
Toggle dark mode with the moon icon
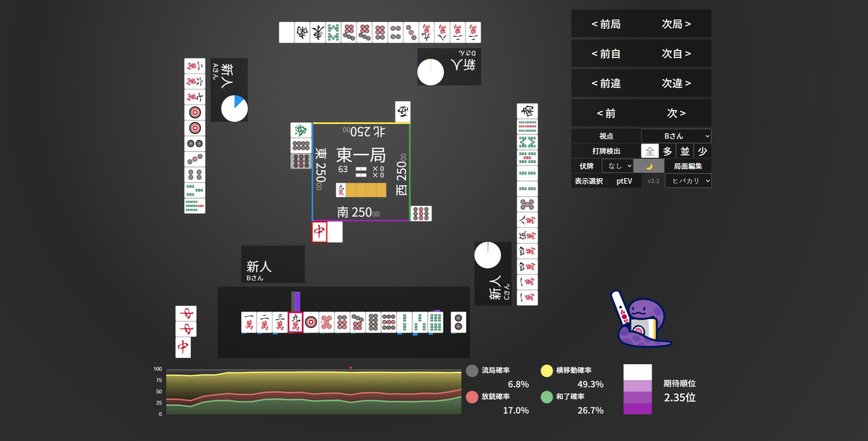tap(649, 166)
